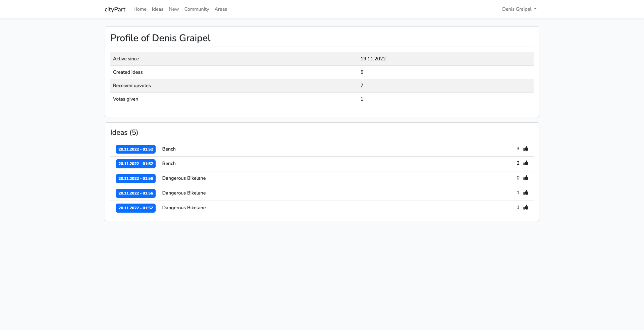Image resolution: width=644 pixels, height=330 pixels.
Task: Click the Received upvotes value 7
Action: click(x=362, y=86)
